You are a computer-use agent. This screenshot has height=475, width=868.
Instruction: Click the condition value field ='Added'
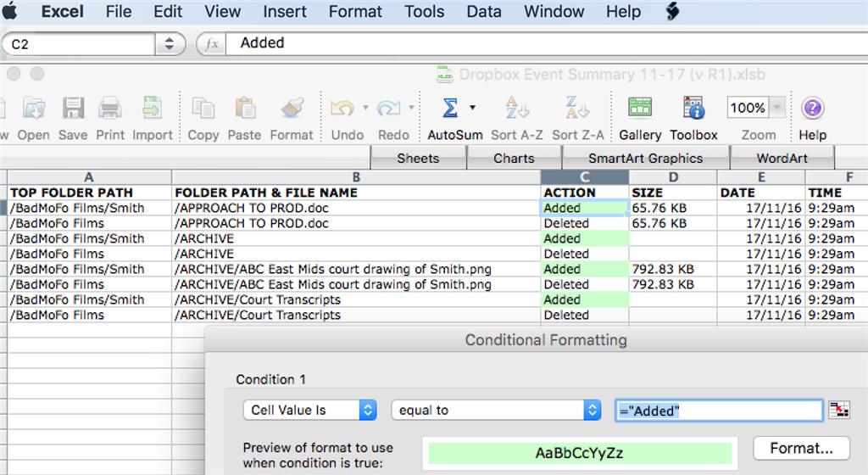click(719, 411)
